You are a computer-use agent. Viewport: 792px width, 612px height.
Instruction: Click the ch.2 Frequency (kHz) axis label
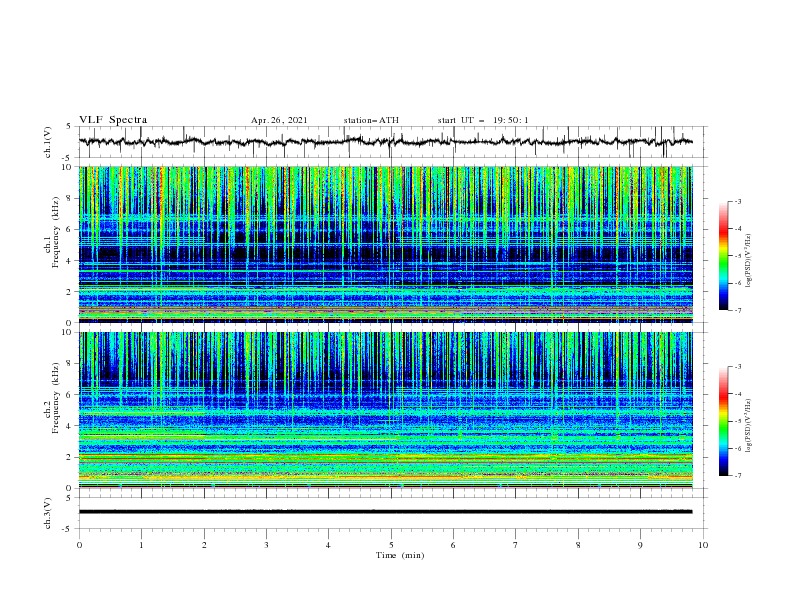[52, 398]
